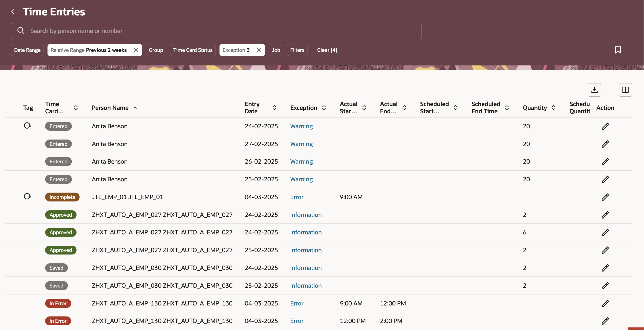Open Warning link for Anita Benson 24-02-2025
Screen dimensions: 644x330
coord(301,126)
